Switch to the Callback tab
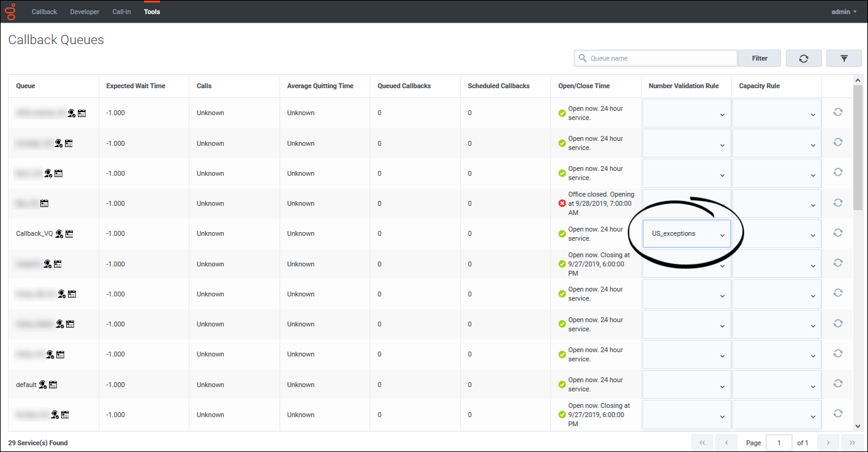This screenshot has width=868, height=452. point(44,12)
